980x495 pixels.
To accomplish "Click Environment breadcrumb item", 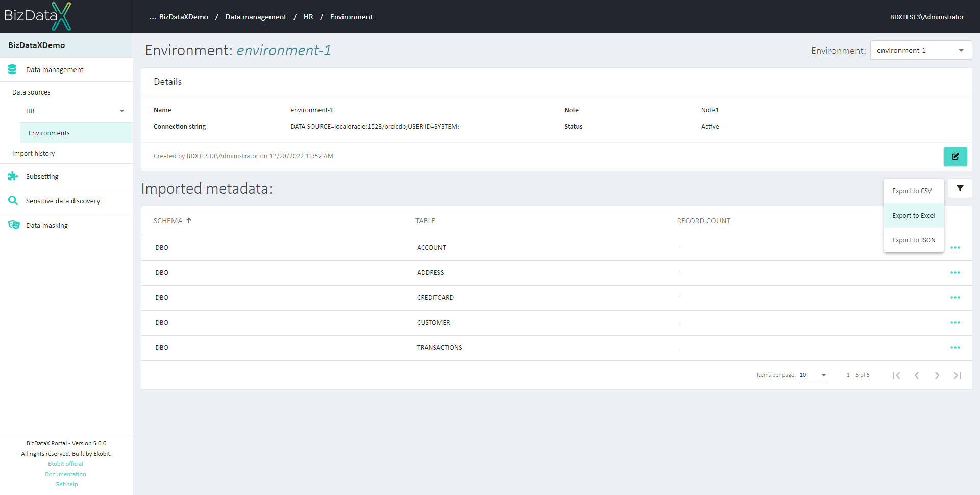I will [351, 17].
